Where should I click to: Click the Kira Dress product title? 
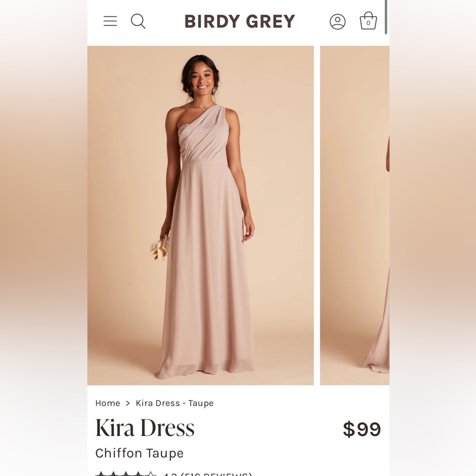(x=145, y=428)
